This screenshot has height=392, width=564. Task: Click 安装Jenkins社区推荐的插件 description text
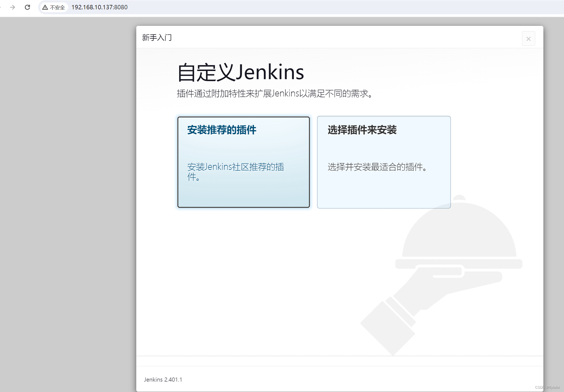(x=236, y=172)
